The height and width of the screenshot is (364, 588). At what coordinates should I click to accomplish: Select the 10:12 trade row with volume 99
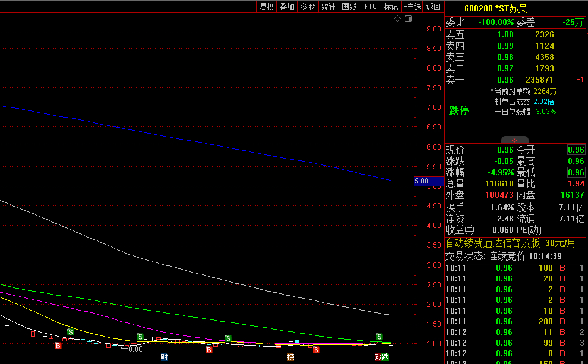pyautogui.click(x=515, y=343)
